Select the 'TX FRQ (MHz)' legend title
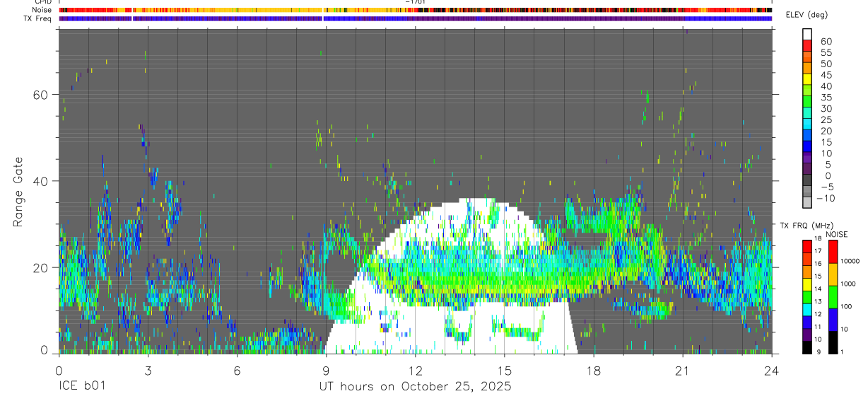This screenshot has height=401, width=868. click(806, 226)
